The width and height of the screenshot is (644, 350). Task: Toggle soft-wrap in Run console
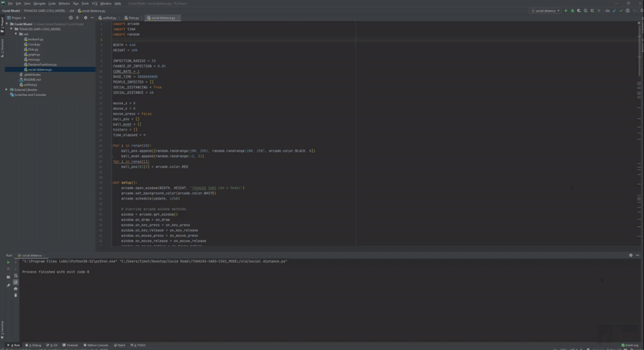coord(15,276)
